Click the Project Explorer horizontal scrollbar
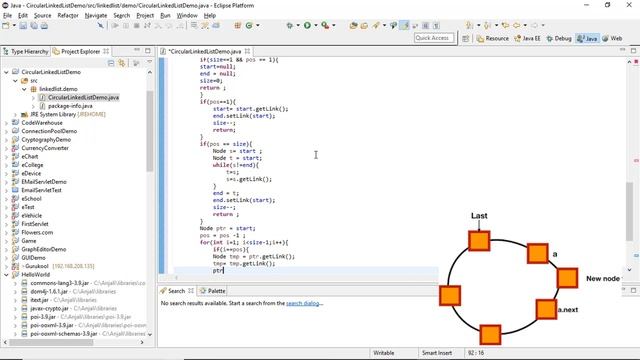This screenshot has height=360, width=640. (51, 342)
